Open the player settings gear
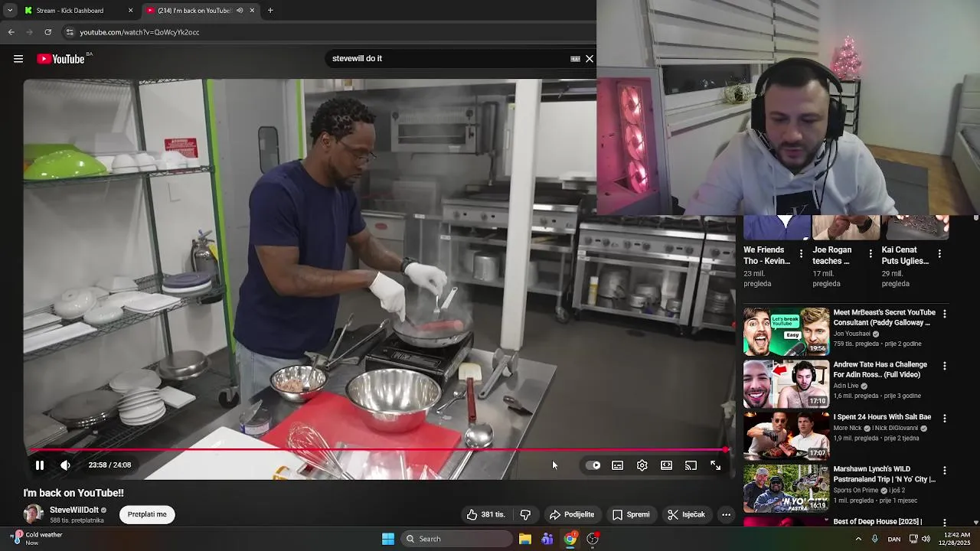980x551 pixels. (642, 465)
